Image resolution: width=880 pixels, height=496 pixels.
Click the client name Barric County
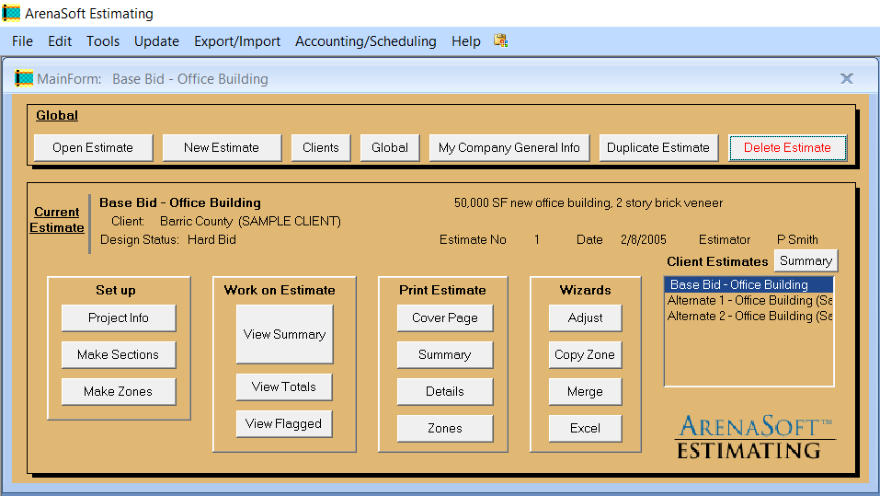tap(196, 221)
